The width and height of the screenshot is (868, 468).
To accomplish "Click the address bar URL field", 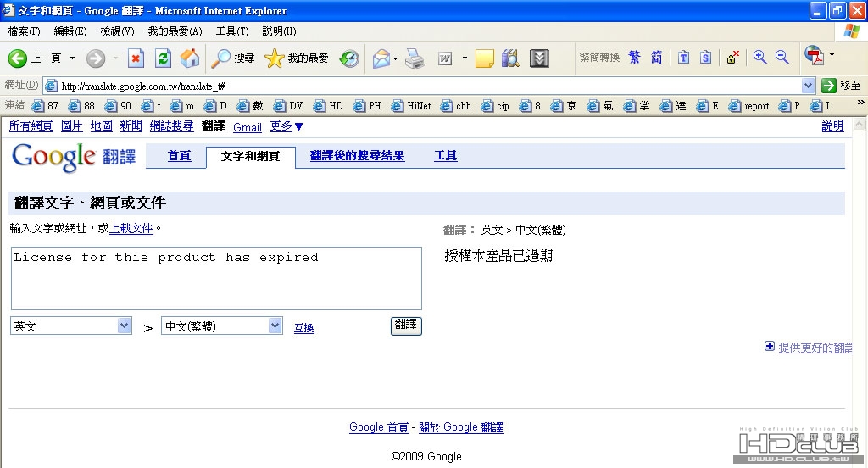I will 429,86.
